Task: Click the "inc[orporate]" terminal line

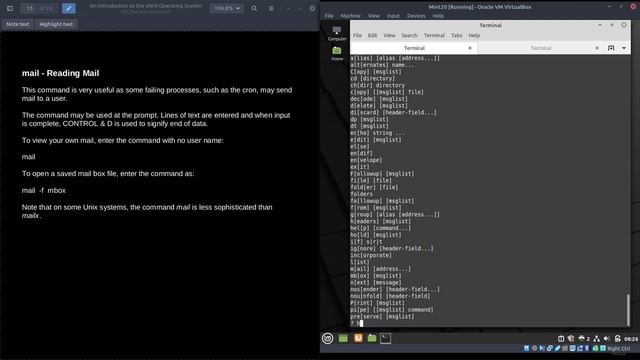Action: pyautogui.click(x=371, y=255)
